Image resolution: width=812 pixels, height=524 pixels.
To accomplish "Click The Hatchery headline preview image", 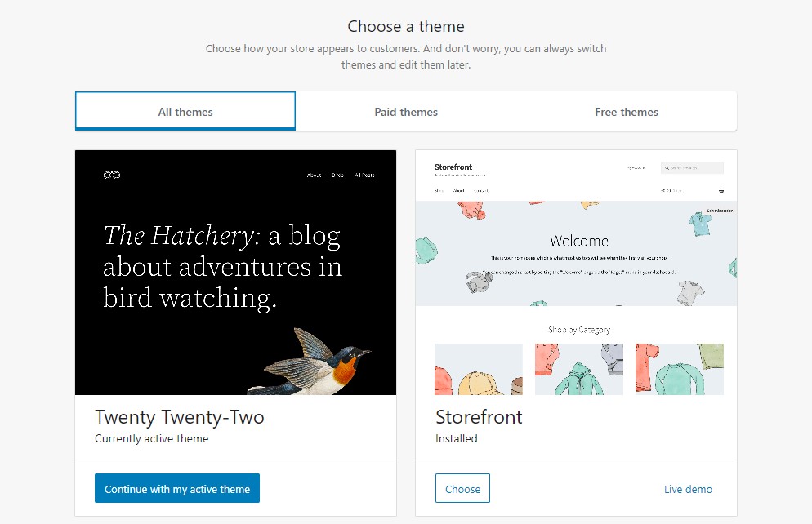I will (223, 267).
